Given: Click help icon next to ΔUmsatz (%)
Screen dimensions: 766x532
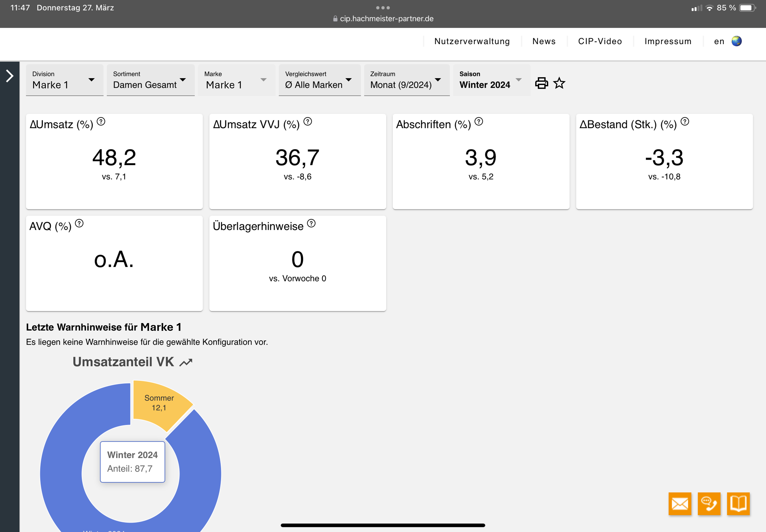Looking at the screenshot, I should coord(101,122).
